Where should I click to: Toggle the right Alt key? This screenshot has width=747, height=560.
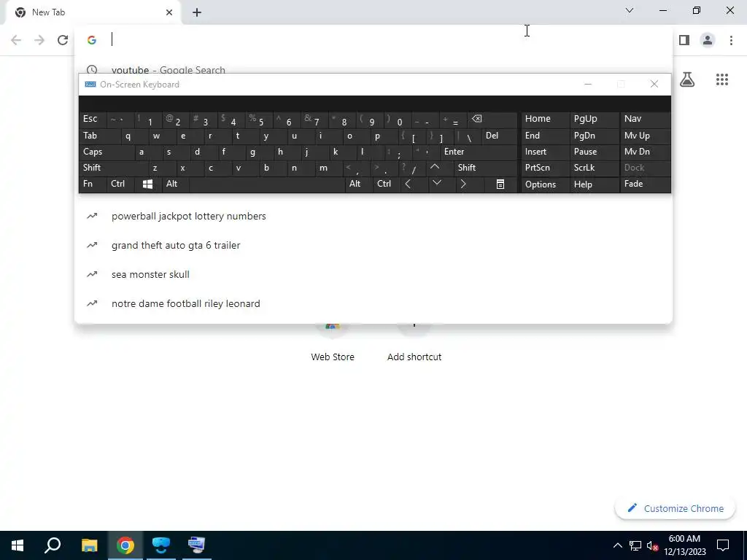pos(359,184)
